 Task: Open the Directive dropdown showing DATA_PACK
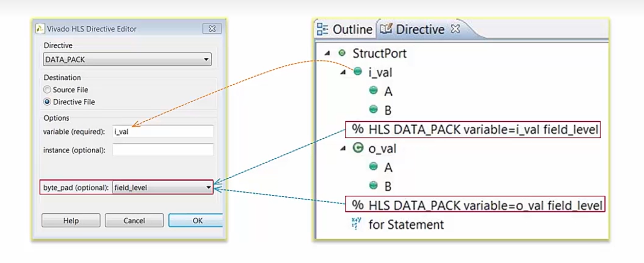click(127, 60)
